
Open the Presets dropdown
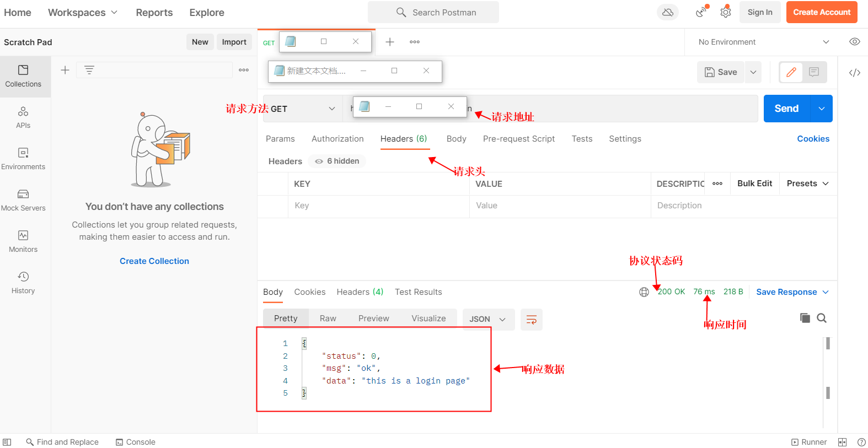click(808, 183)
